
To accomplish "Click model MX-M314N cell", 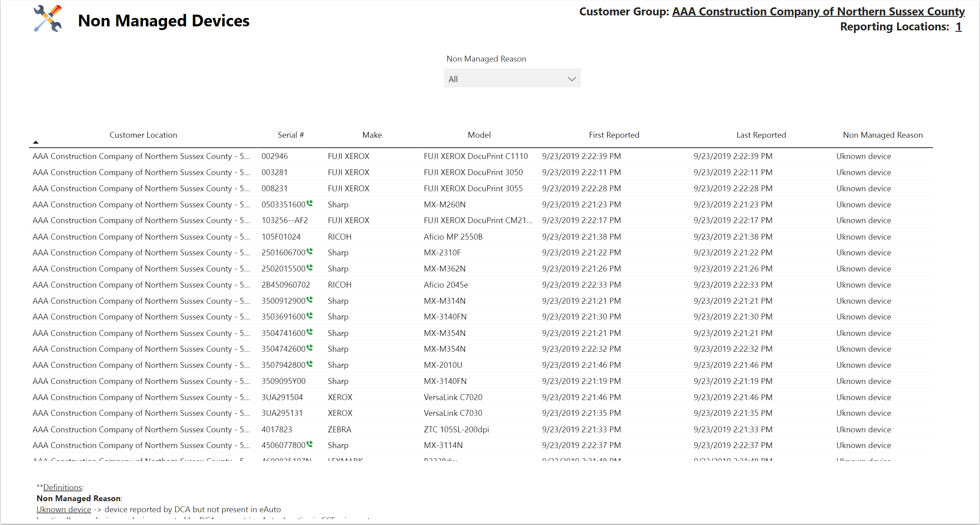I will click(x=445, y=301).
